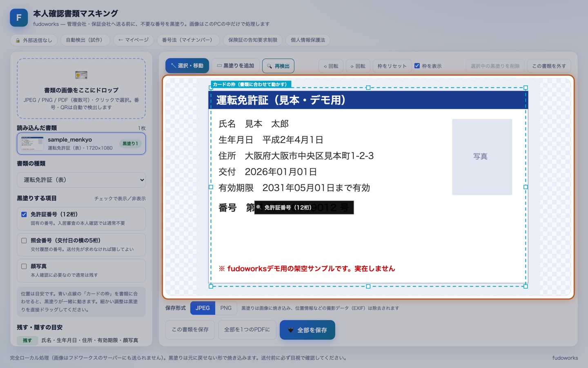
Task: Enable 顔写真 masking checkbox
Action: (24, 266)
